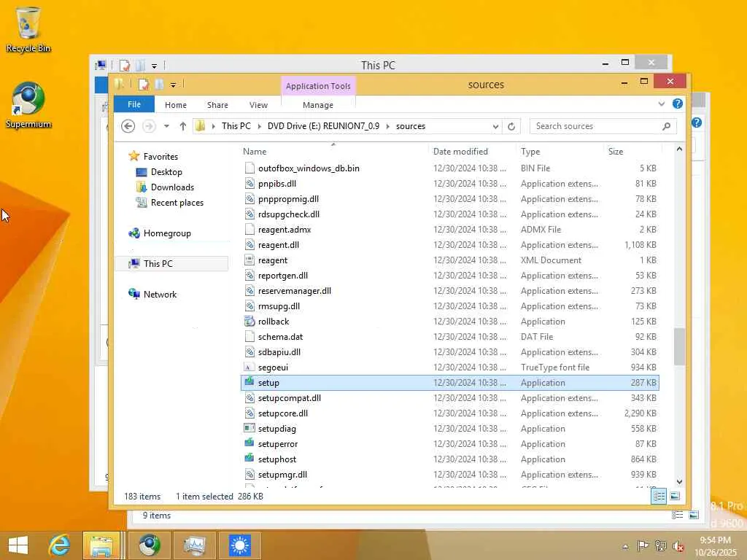Image resolution: width=747 pixels, height=560 pixels.
Task: Open the Recycle Bin desktop icon
Action: [x=28, y=29]
